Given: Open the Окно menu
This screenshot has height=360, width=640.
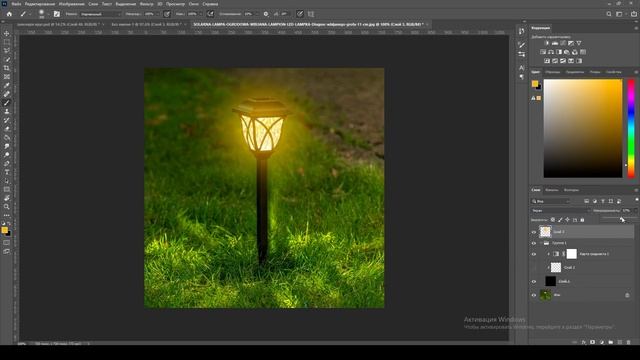Looking at the screenshot, I should [x=193, y=4].
